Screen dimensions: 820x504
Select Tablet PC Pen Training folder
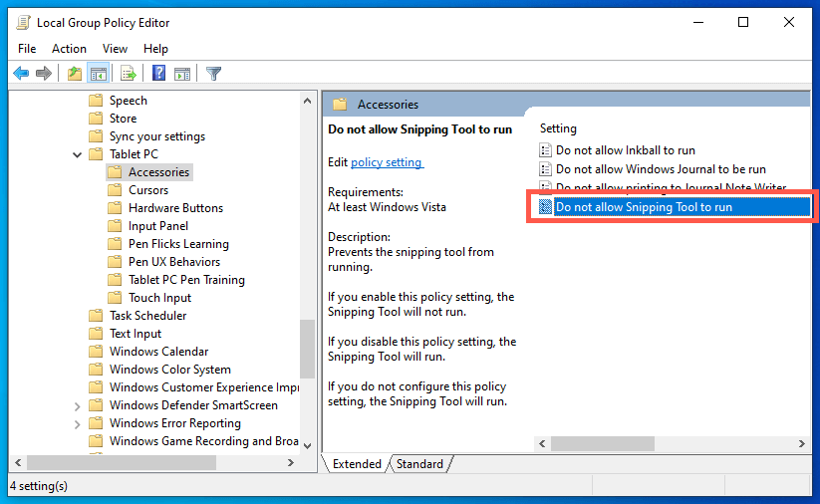click(x=186, y=280)
